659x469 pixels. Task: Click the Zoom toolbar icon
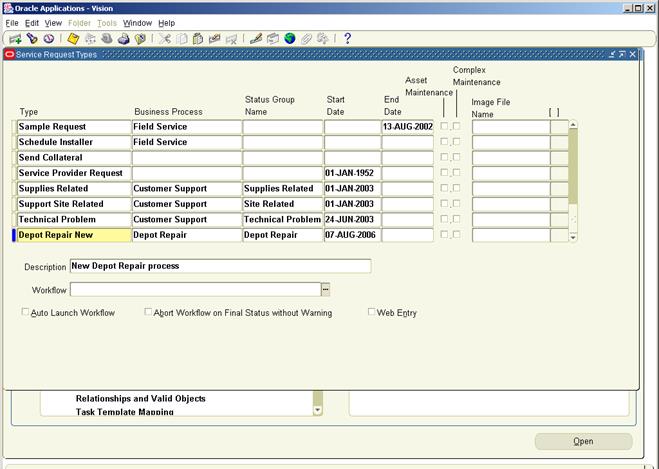[x=273, y=39]
